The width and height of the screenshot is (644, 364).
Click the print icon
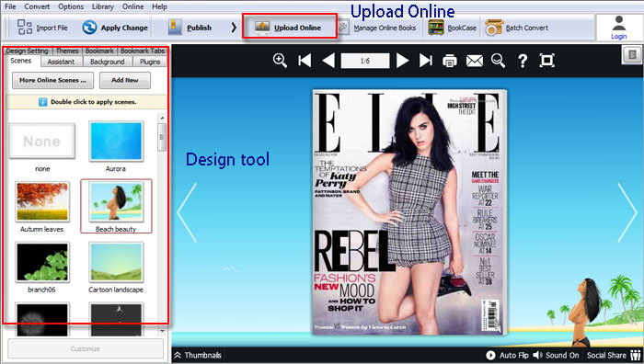click(x=450, y=61)
